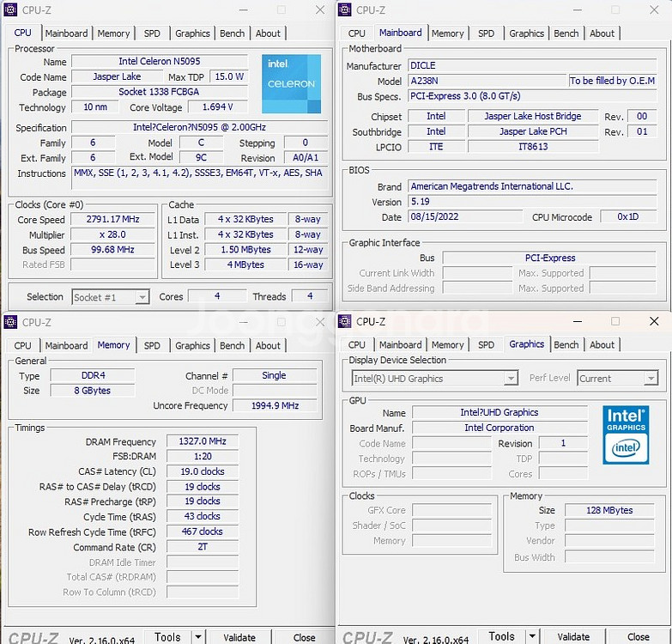Open Bench tab in the CPU window

click(x=232, y=33)
